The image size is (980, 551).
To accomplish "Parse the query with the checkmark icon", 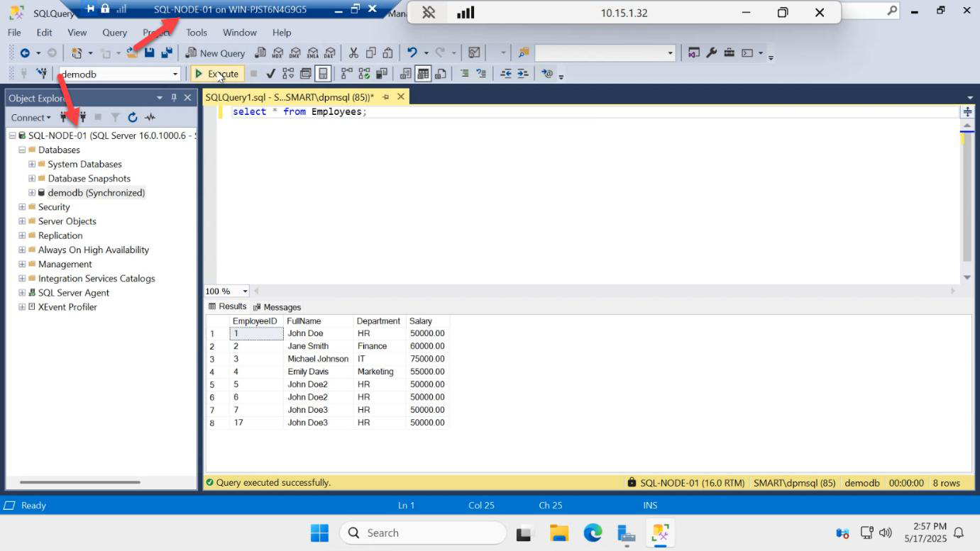I will (x=270, y=74).
